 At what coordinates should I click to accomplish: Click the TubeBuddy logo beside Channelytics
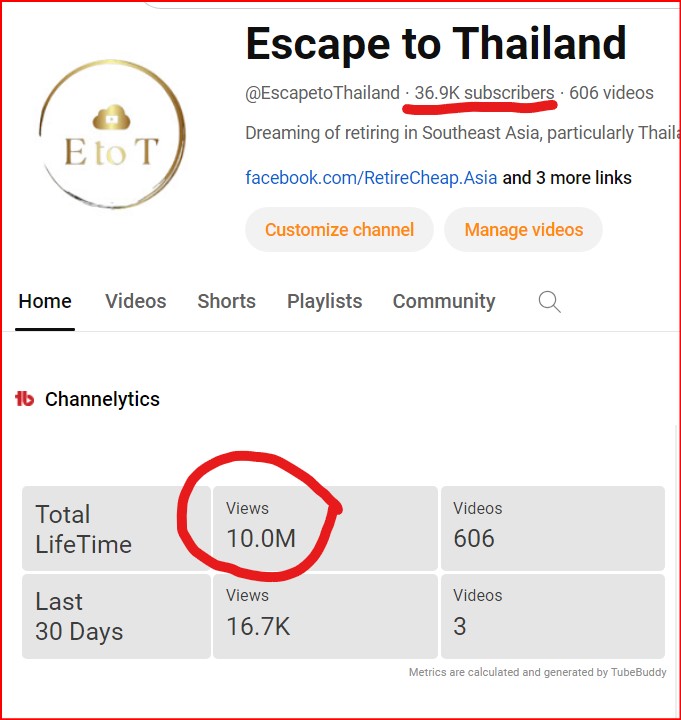tap(25, 399)
